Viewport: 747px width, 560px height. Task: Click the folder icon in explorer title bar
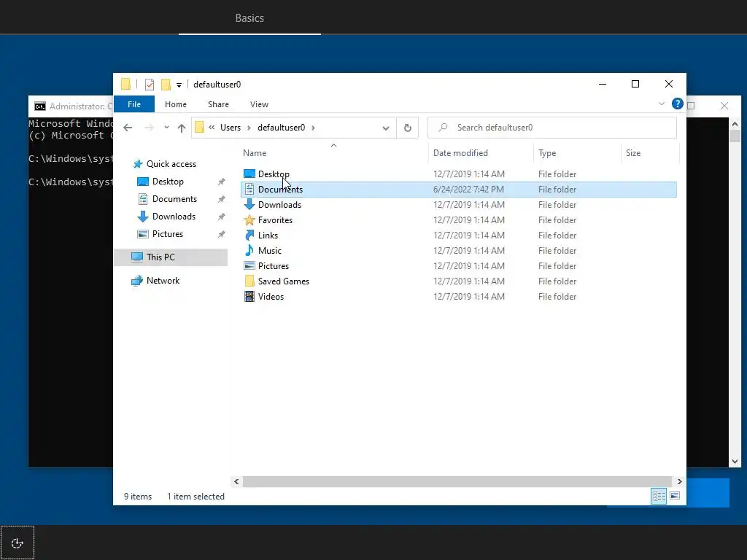125,85
